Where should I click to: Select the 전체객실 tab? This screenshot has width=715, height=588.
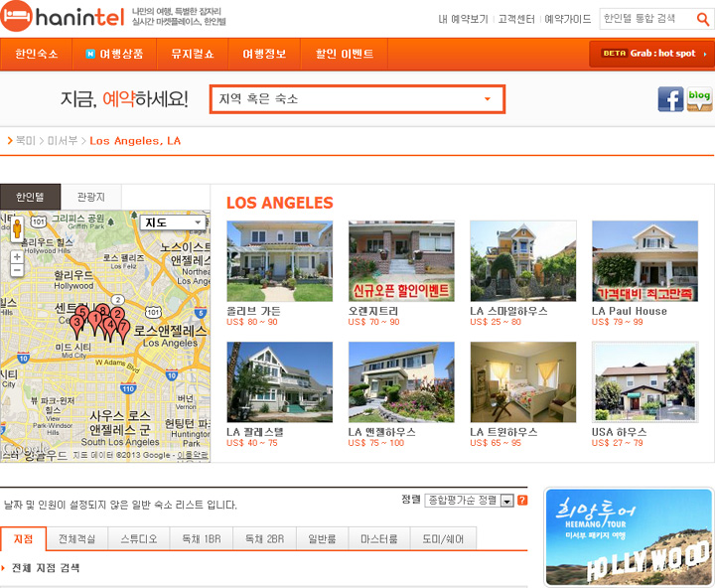(77, 539)
